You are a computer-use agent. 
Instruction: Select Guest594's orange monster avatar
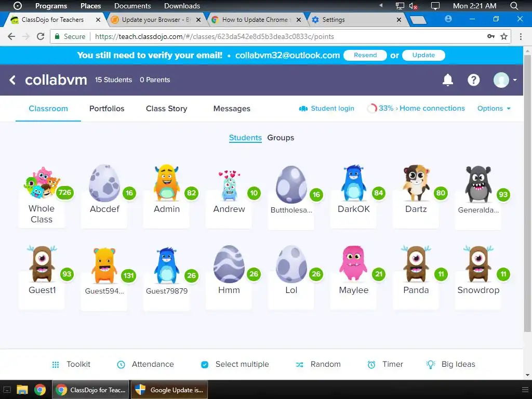pyautogui.click(x=104, y=265)
